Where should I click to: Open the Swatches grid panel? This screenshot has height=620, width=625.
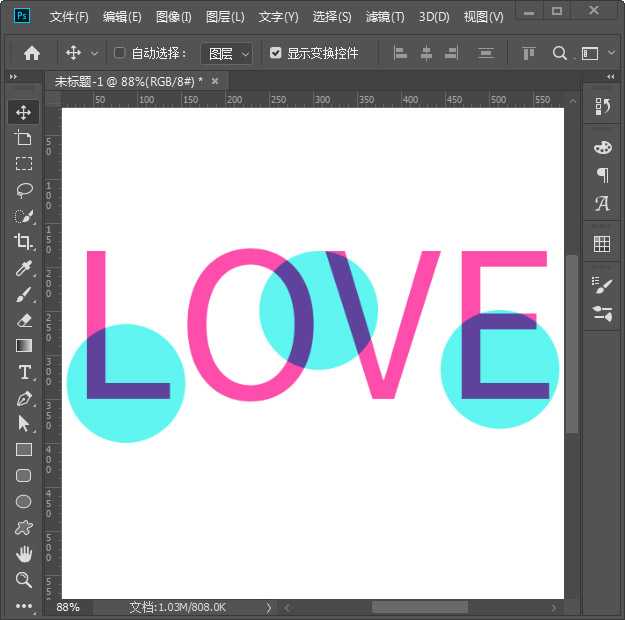tap(602, 244)
